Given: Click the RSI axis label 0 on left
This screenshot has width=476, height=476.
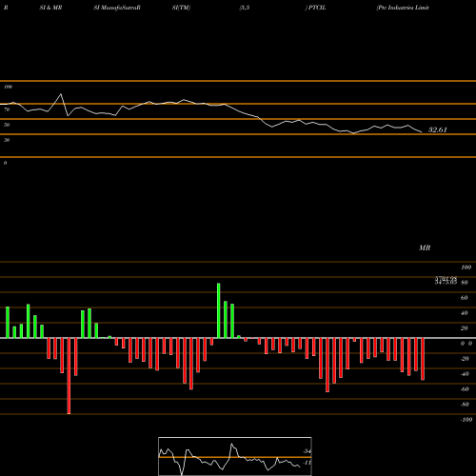Looking at the screenshot, I should coord(5,163).
